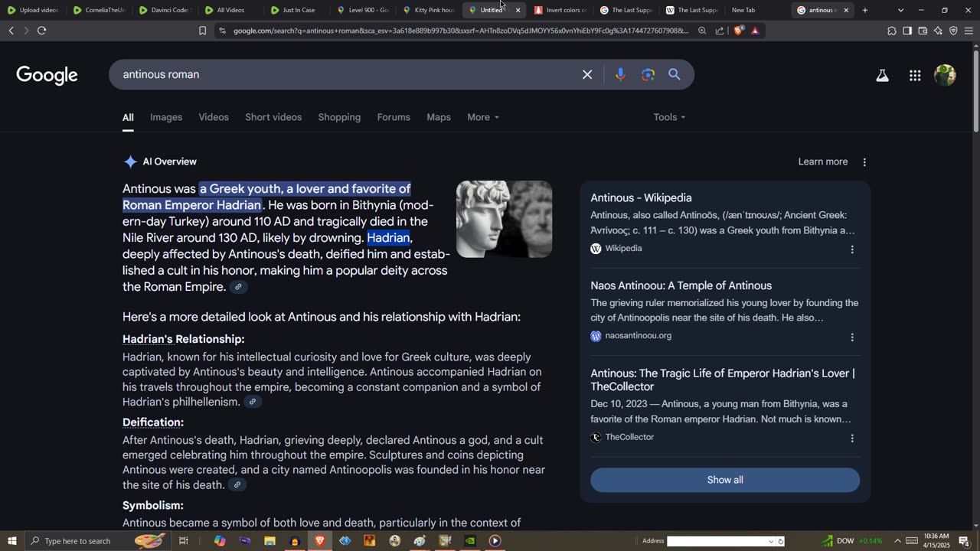
Task: Click the Antinous bust thumbnail image
Action: point(504,219)
